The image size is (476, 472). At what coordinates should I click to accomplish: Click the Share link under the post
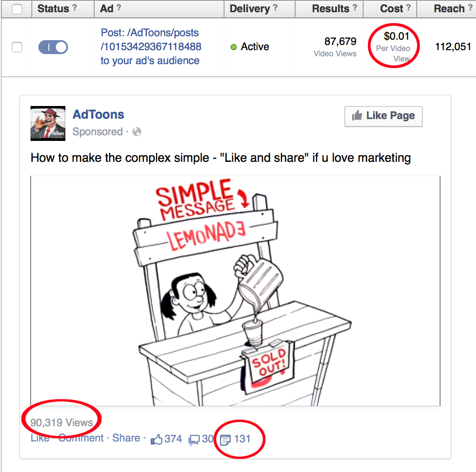pyautogui.click(x=126, y=438)
